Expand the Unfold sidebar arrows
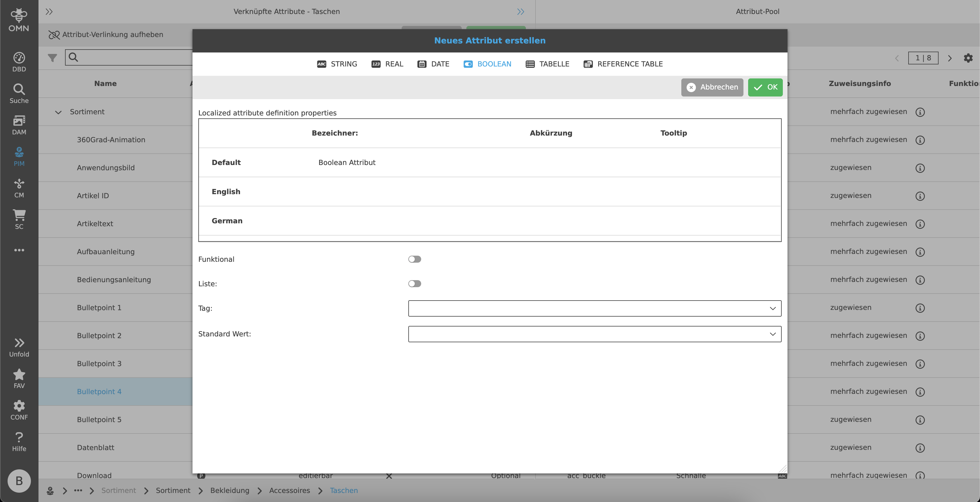 pyautogui.click(x=19, y=347)
